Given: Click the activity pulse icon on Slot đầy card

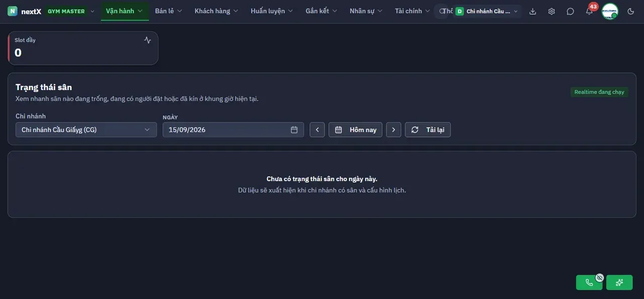Looking at the screenshot, I should 147,40.
